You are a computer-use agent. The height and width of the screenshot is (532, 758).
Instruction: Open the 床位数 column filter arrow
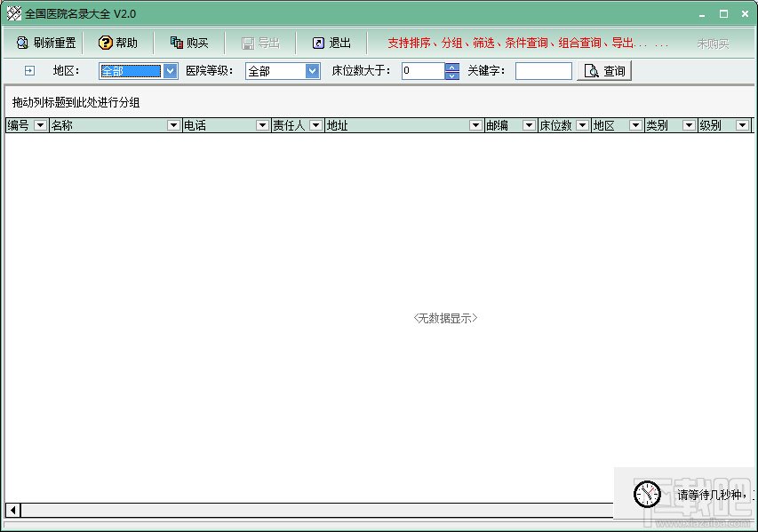pos(583,125)
